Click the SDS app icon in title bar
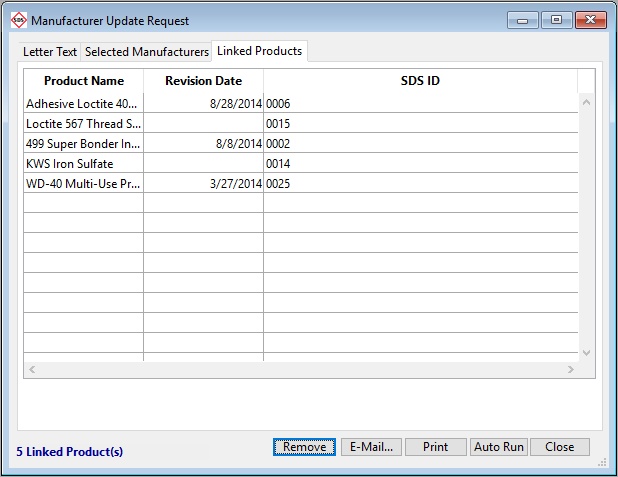Viewport: 618px width, 477px height. [17, 20]
